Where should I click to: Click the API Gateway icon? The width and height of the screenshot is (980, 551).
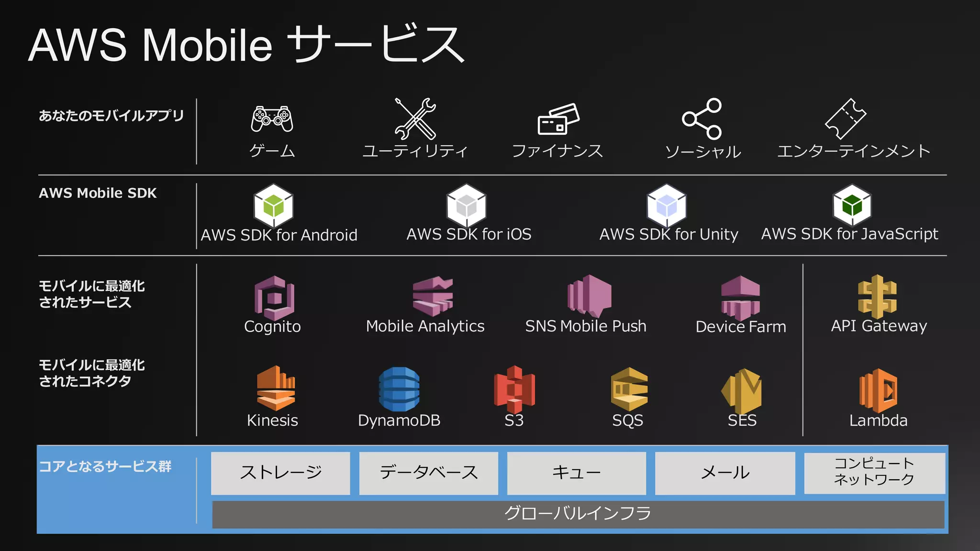click(877, 297)
